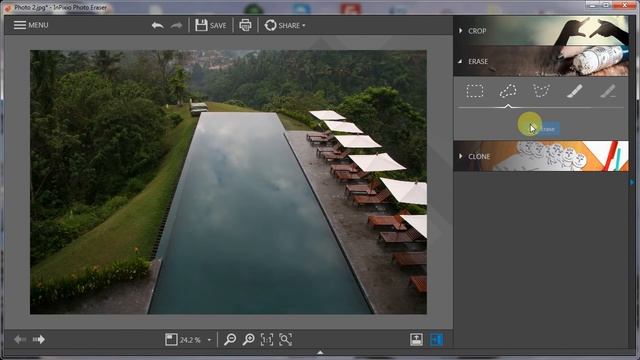640x360 pixels.
Task: Zoom out with minus magnifier
Action: pos(230,340)
